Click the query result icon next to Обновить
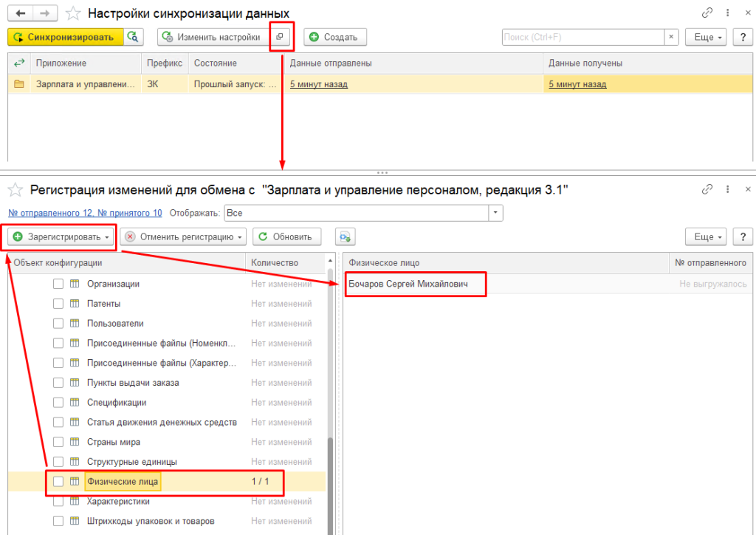The height and width of the screenshot is (535, 756). [345, 236]
